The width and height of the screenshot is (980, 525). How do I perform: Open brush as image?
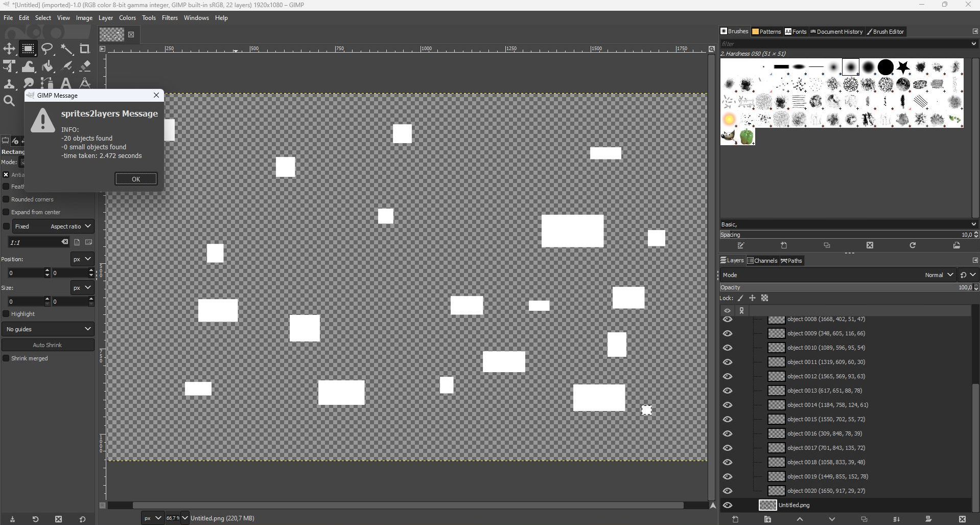click(956, 246)
